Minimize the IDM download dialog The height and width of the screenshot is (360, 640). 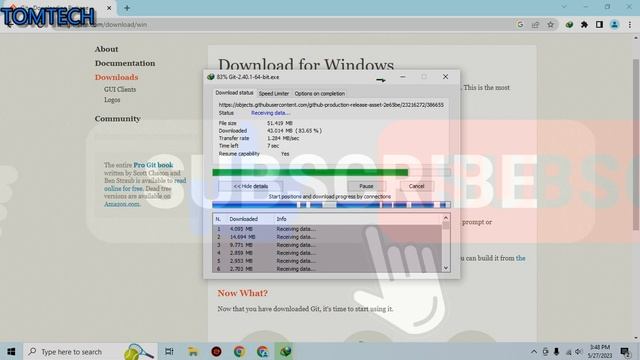(402, 77)
